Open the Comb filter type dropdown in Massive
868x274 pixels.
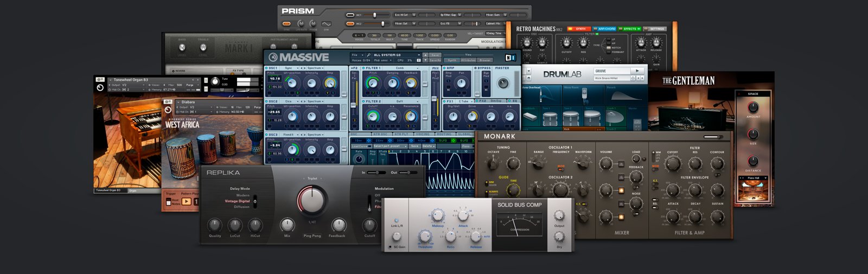(x=400, y=68)
